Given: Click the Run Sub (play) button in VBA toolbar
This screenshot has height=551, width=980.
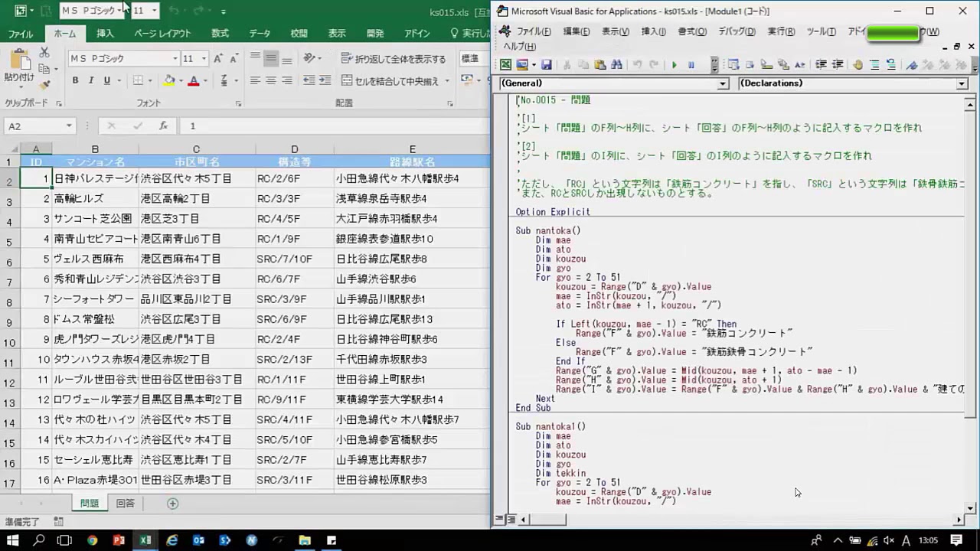Looking at the screenshot, I should 674,65.
